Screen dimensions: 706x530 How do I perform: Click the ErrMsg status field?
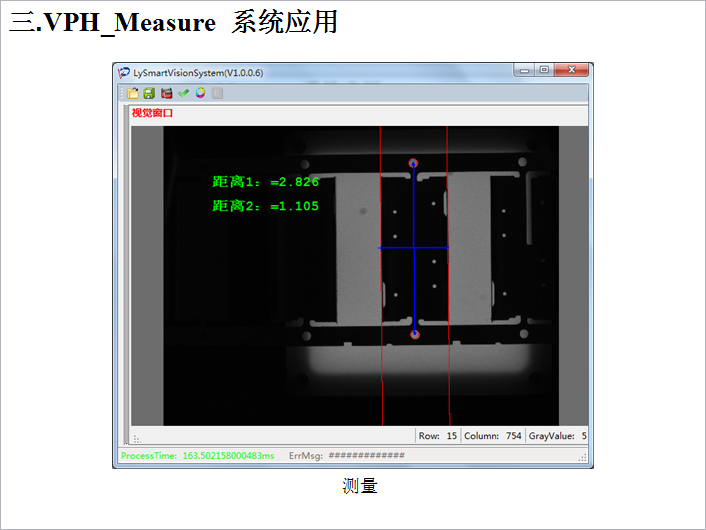point(346,456)
